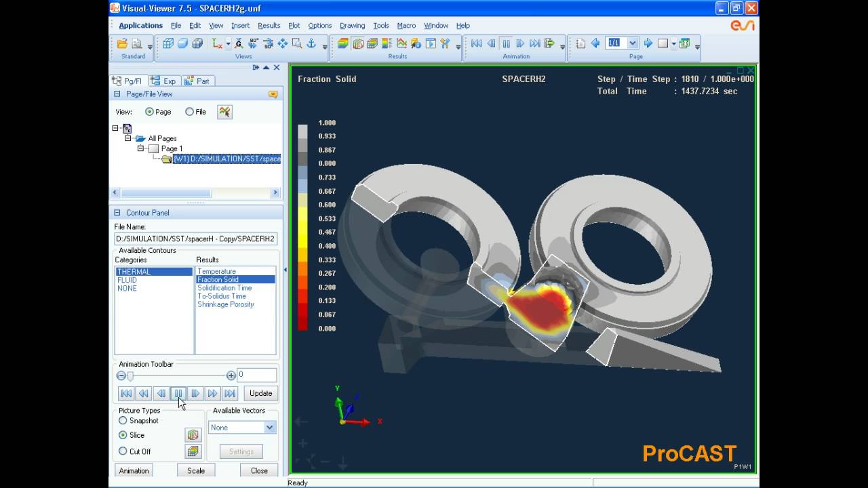
Task: Select the Page view radio button
Action: pyautogui.click(x=149, y=112)
